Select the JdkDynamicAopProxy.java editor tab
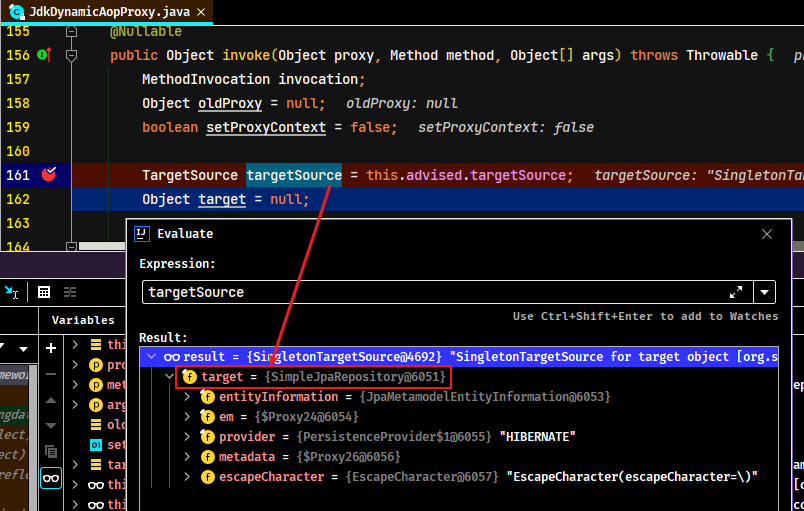The width and height of the screenshot is (804, 511). pyautogui.click(x=107, y=12)
